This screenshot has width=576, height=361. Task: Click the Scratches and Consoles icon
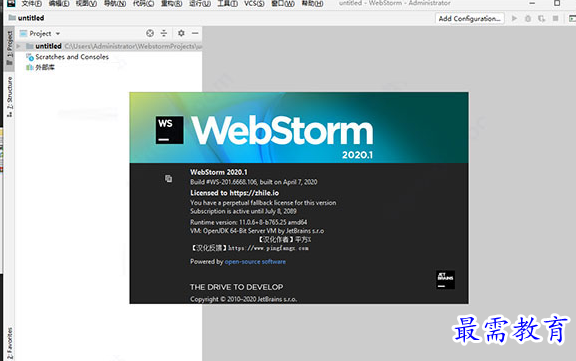[x=30, y=57]
